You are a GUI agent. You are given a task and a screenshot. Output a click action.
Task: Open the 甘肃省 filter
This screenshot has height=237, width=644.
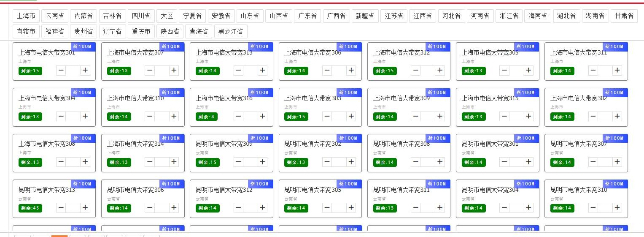click(624, 16)
